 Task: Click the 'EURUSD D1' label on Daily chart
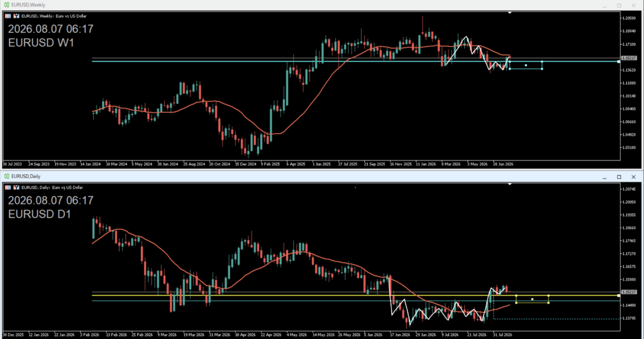point(40,214)
